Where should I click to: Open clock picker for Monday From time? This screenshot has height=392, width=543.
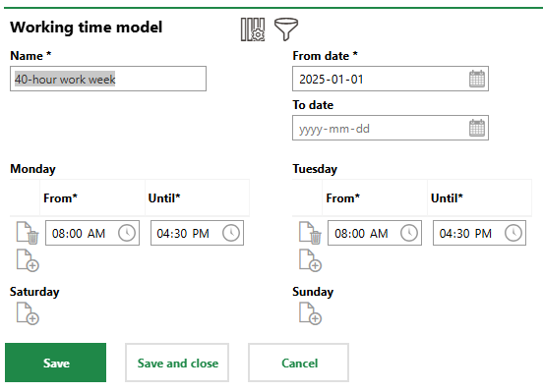pos(127,233)
